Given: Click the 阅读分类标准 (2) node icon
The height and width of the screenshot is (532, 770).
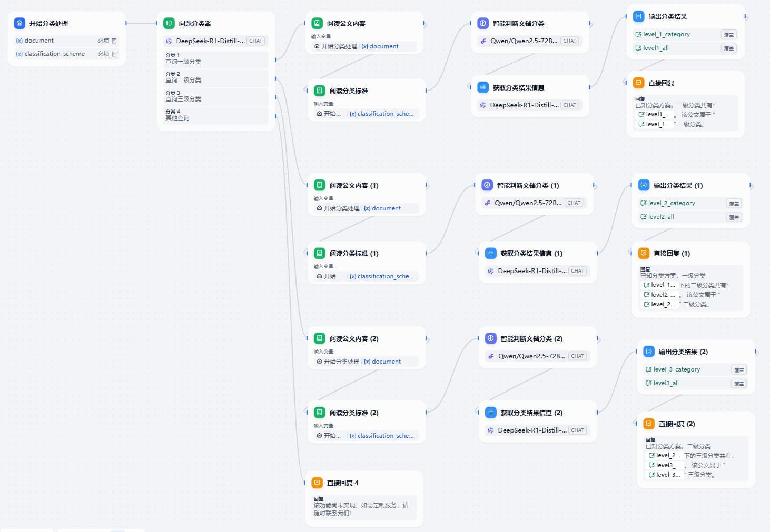Looking at the screenshot, I should [320, 413].
